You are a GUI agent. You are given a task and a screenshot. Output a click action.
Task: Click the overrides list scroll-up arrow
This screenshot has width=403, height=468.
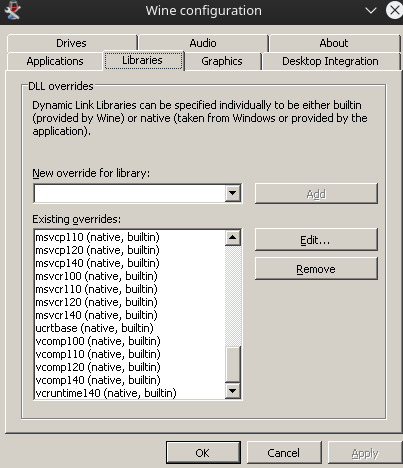233,238
